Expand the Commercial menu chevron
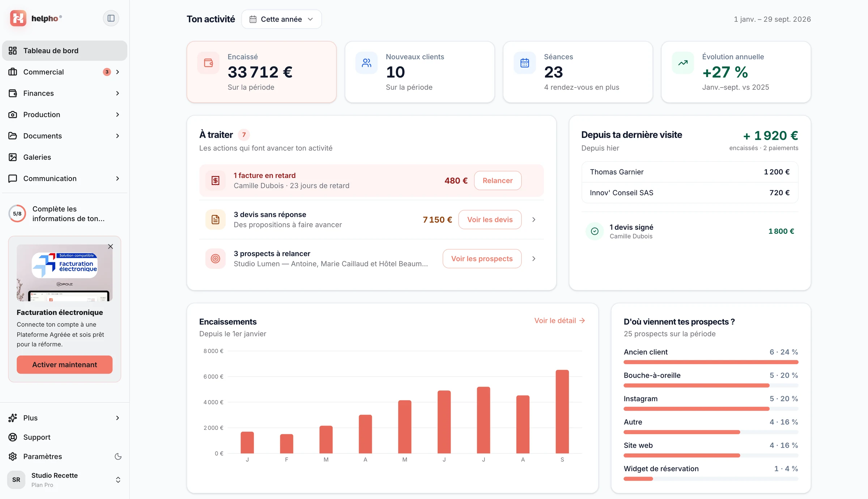868x499 pixels. [x=118, y=72]
